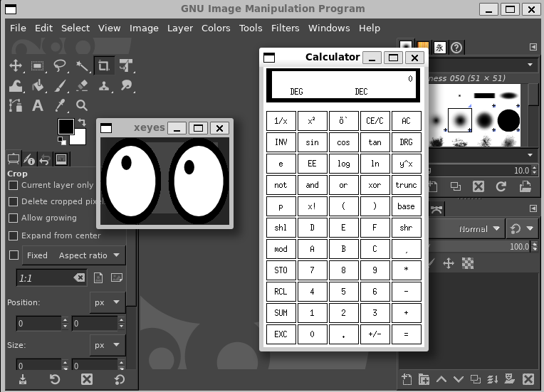The width and height of the screenshot is (544, 392).
Task: Open the Edit menu
Action: (x=43, y=28)
